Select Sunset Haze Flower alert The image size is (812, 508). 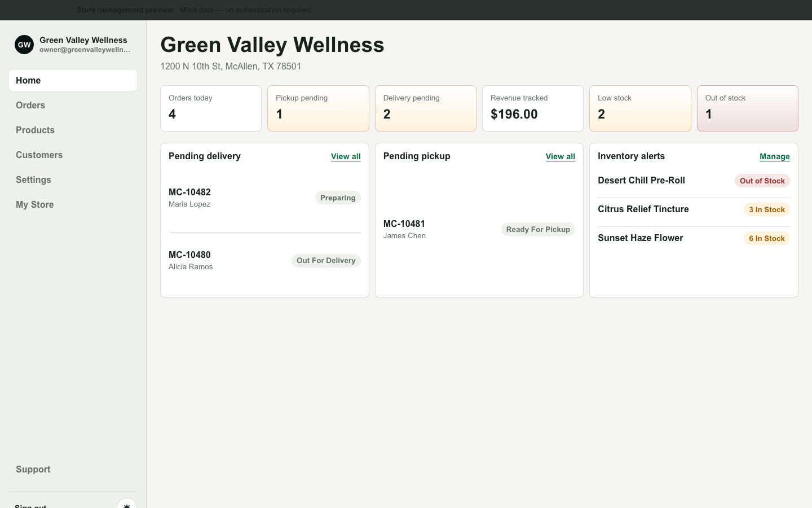694,238
